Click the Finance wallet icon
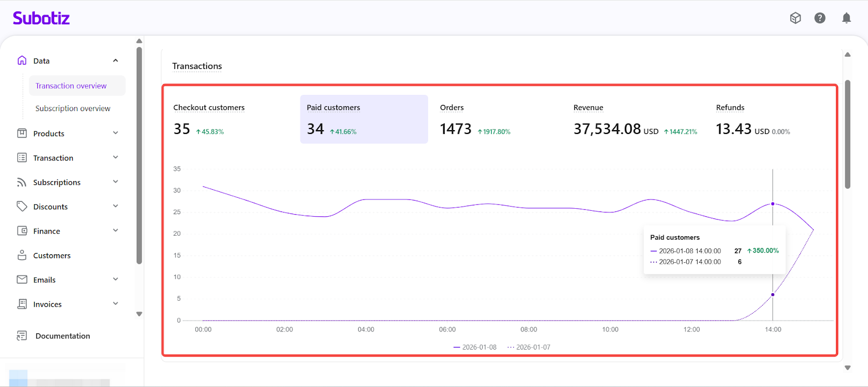The image size is (868, 387). point(22,231)
